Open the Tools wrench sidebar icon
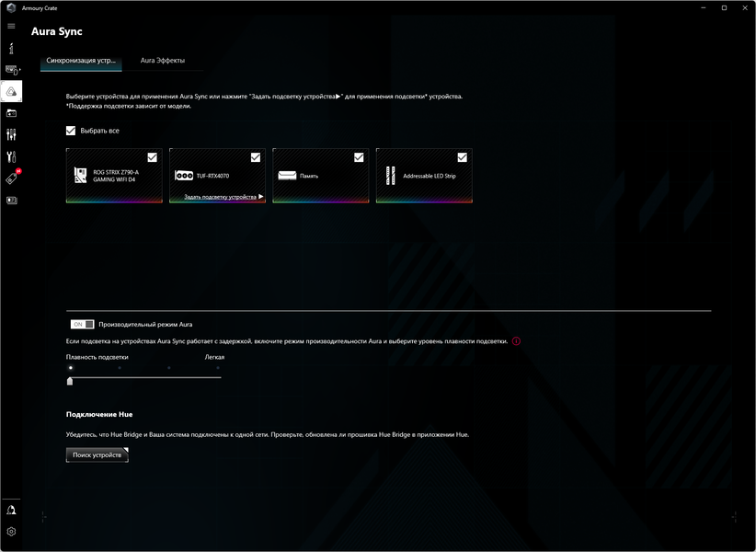Viewport: 756px width, 552px height. pyautogui.click(x=11, y=156)
